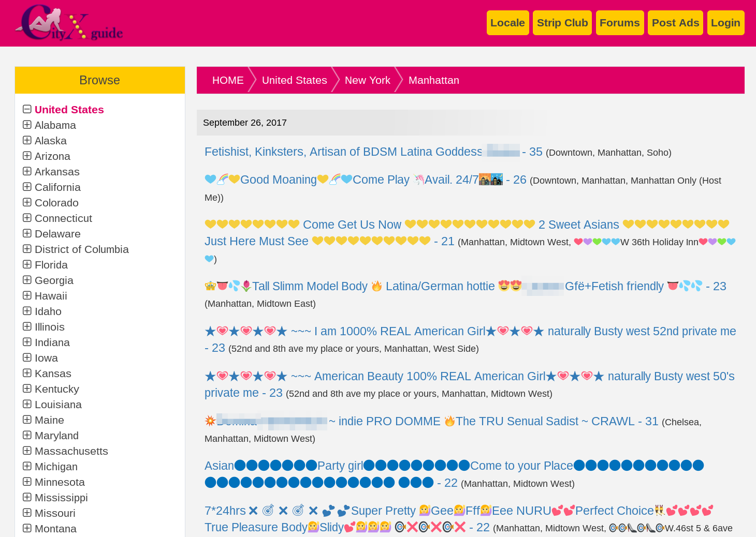Open the United States sidebar link
Viewport: 756px width, 537px height.
pos(69,110)
